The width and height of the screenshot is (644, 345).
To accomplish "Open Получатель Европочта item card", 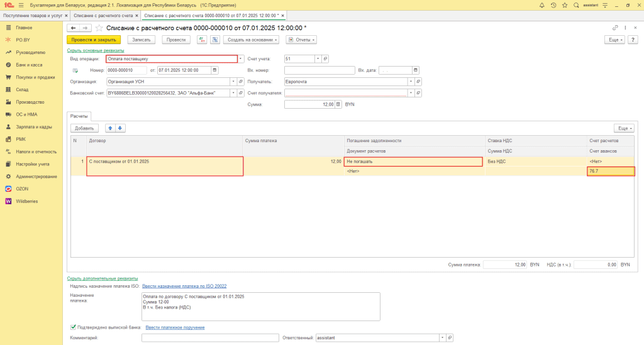I will tap(418, 82).
